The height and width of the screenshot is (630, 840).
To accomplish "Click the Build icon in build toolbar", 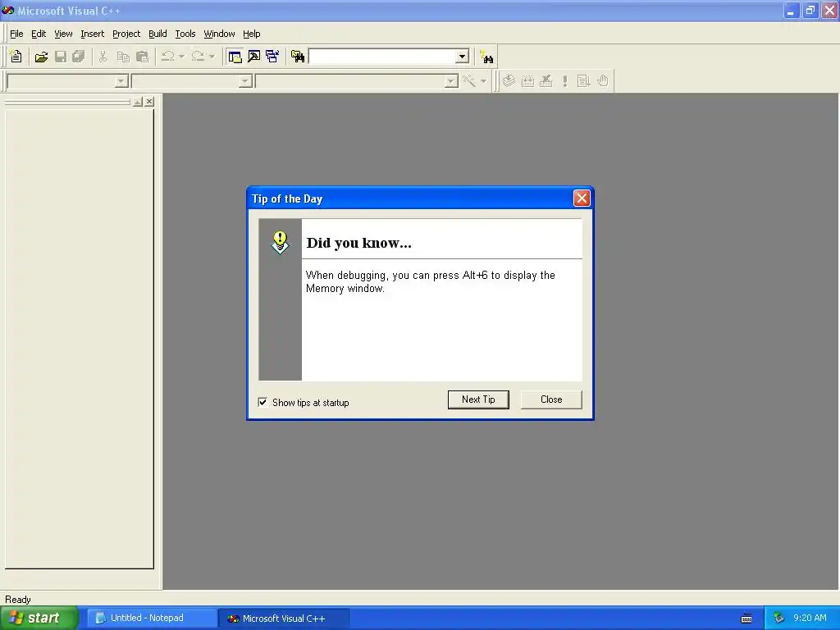I will (x=527, y=81).
